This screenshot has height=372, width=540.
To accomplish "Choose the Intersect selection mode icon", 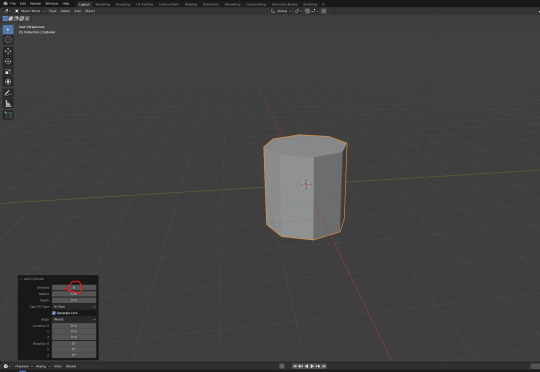I will (27, 19).
